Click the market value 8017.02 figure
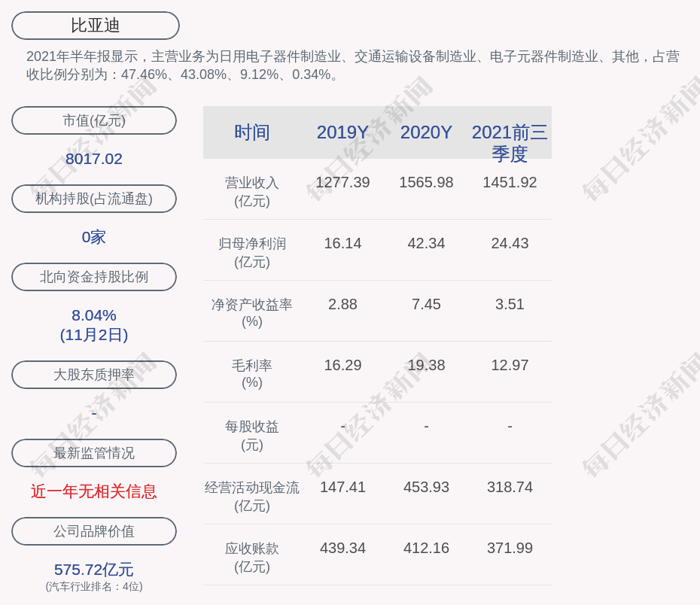This screenshot has height=605, width=700. coord(94,159)
